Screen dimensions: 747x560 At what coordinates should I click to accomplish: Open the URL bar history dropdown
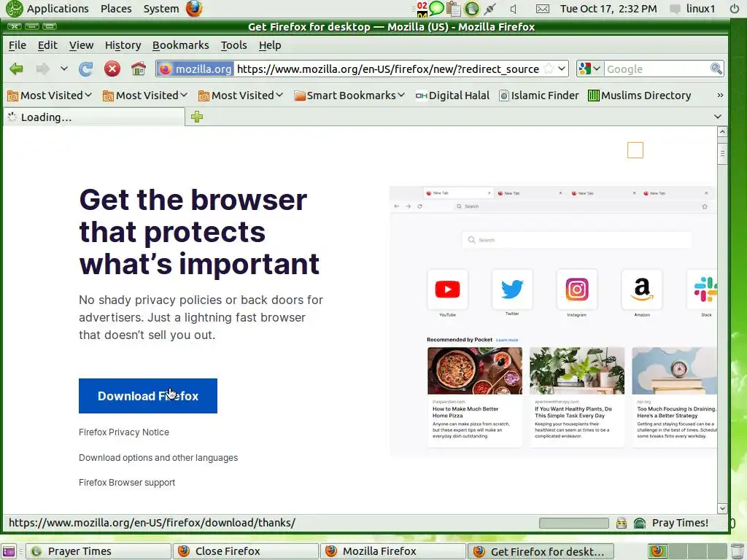pos(562,69)
